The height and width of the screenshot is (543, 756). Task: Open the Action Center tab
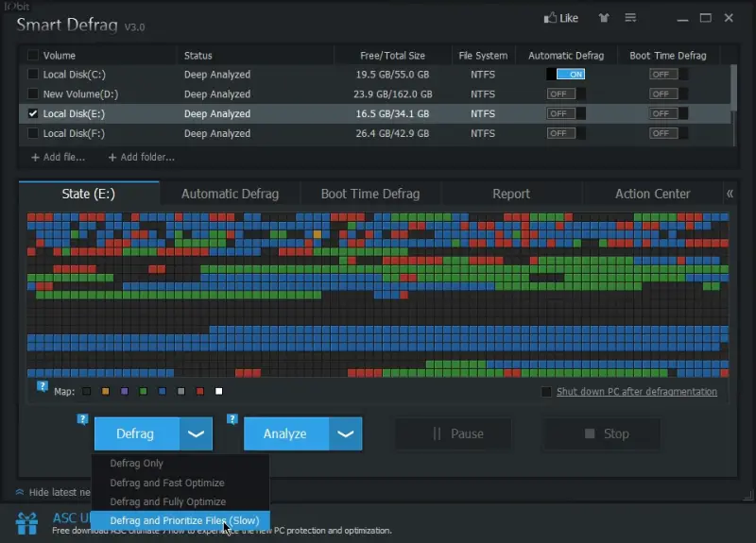pyautogui.click(x=652, y=194)
